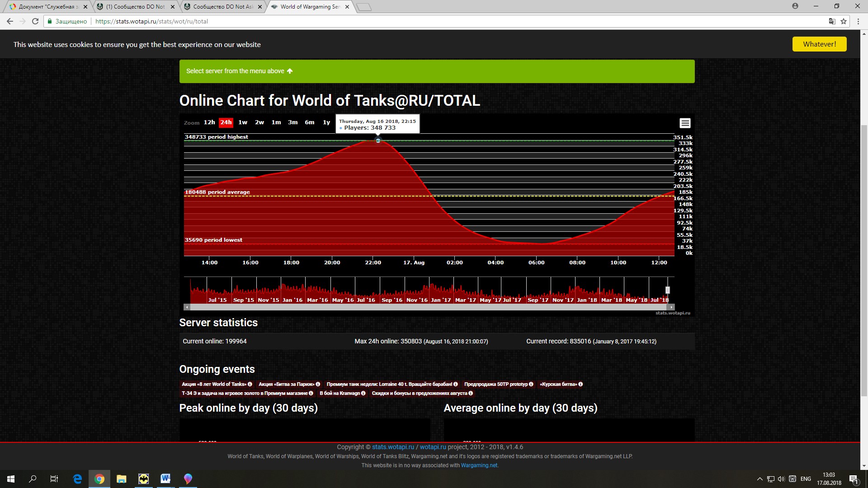Open info icon for 50TP prototyp presale
868x488 pixels.
[531, 384]
